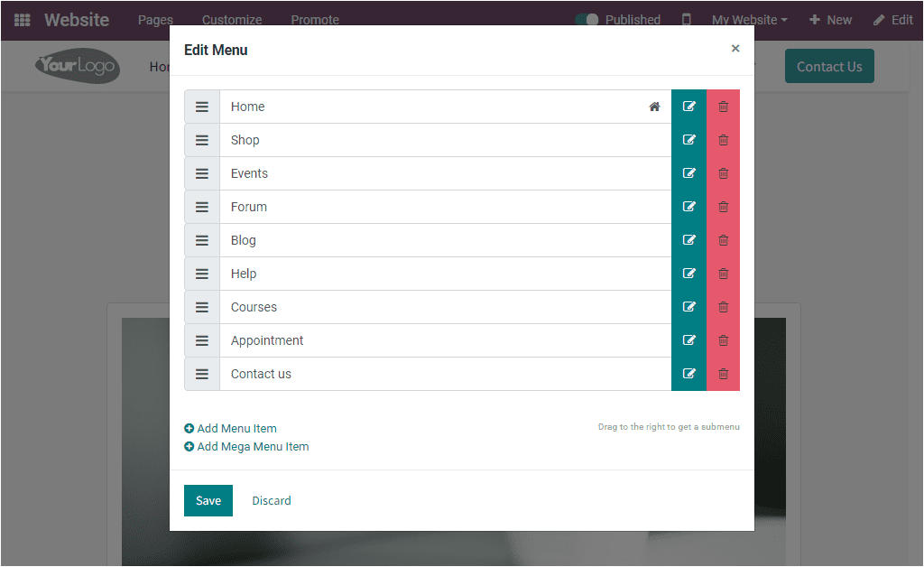Viewport: 924px width, 567px height.
Task: Click Add Menu Item
Action: 230,428
